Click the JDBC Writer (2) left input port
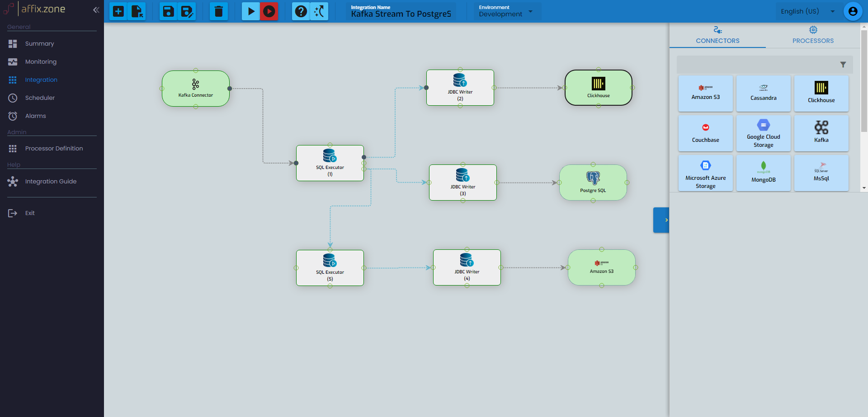 point(426,88)
